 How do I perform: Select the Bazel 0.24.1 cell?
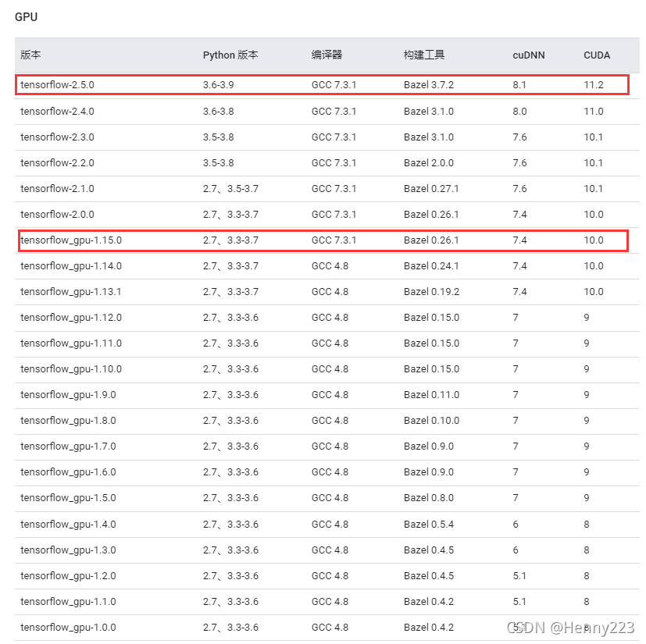431,266
